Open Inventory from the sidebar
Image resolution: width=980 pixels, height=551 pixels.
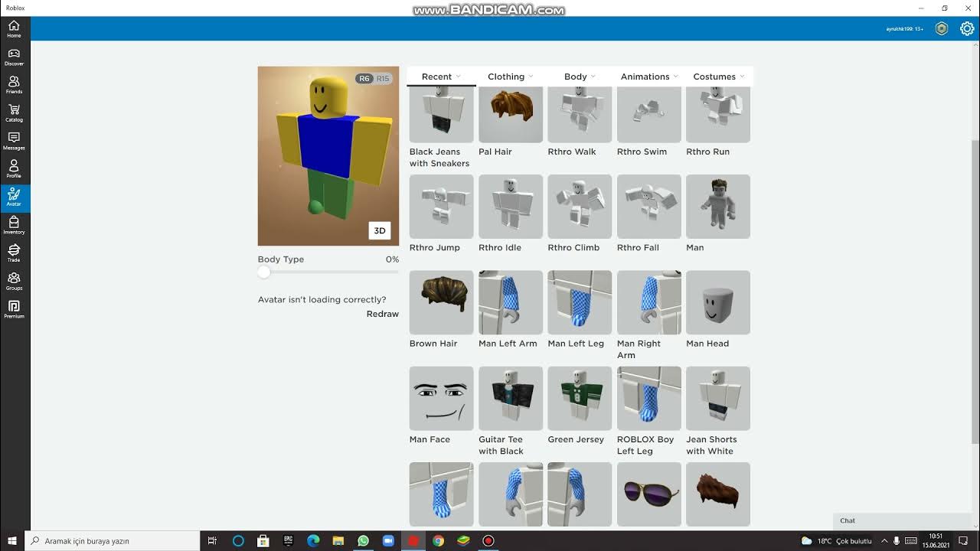(x=14, y=226)
